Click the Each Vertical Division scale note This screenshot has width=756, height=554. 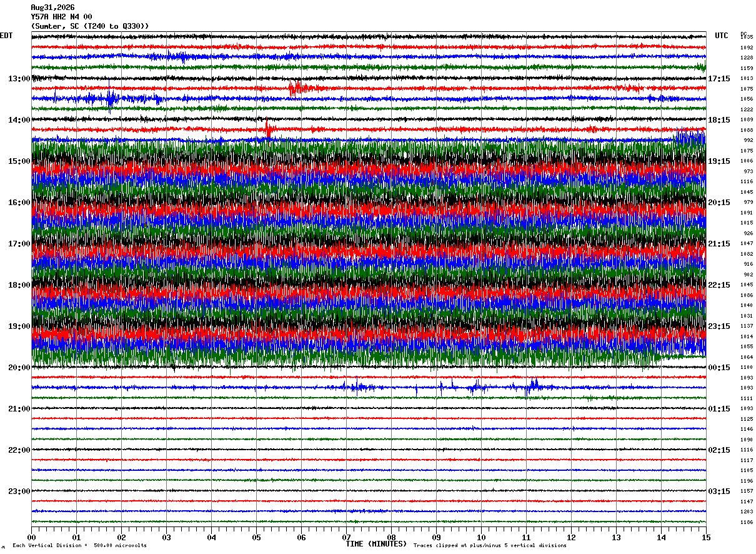80,546
